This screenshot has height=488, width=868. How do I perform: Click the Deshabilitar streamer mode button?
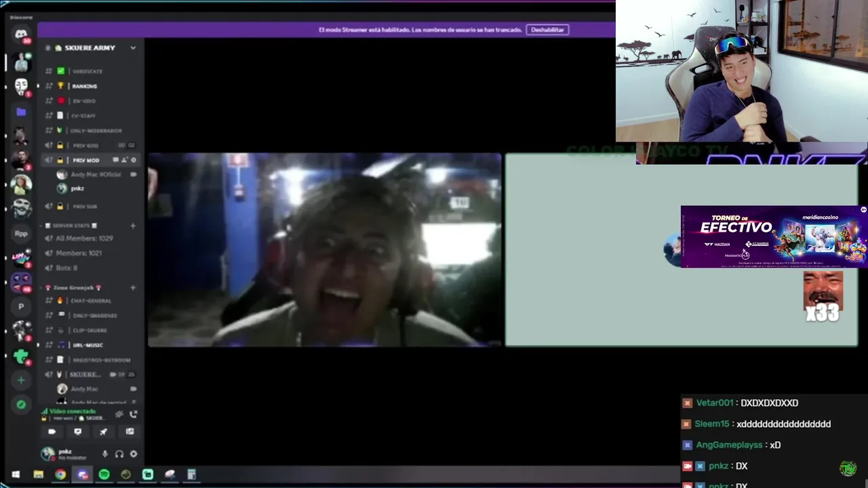click(548, 30)
